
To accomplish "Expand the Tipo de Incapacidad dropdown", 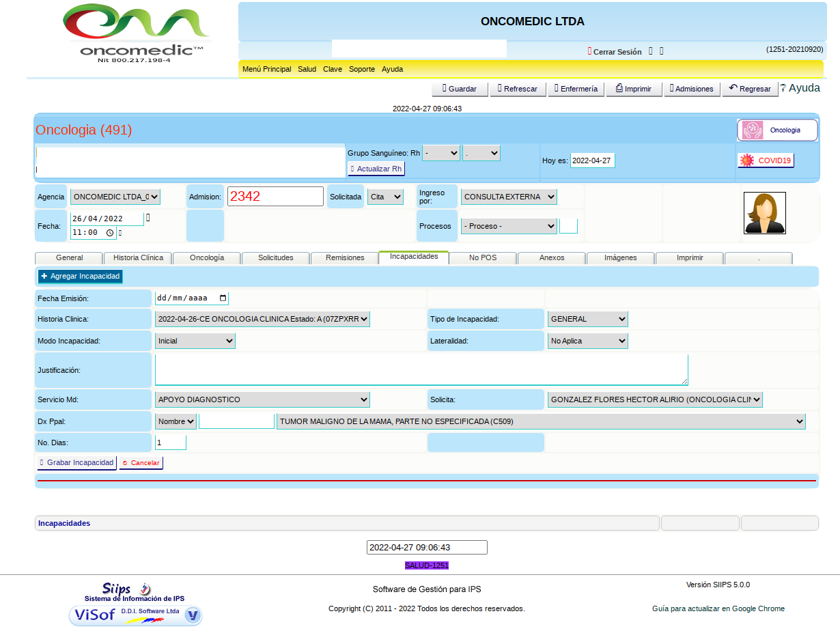I will coord(587,319).
